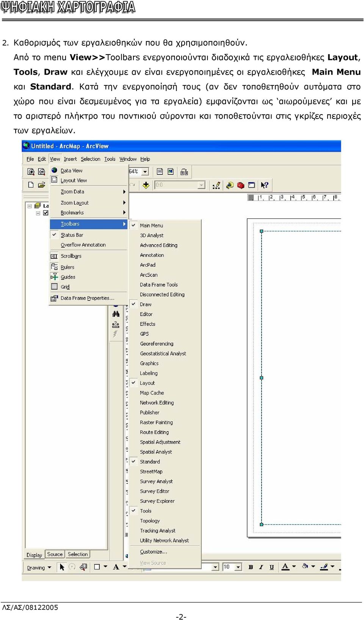Click the zoom-in page icon on Layout toolbar

pos(31,172)
